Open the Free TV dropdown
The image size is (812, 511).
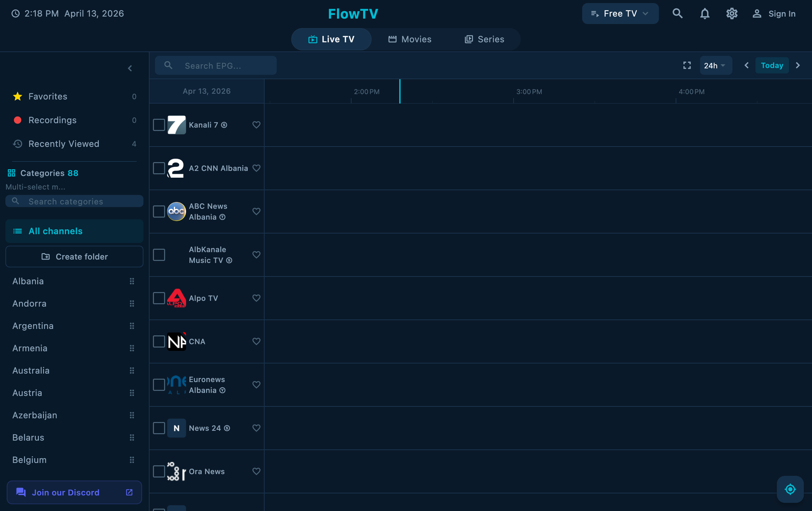(620, 14)
